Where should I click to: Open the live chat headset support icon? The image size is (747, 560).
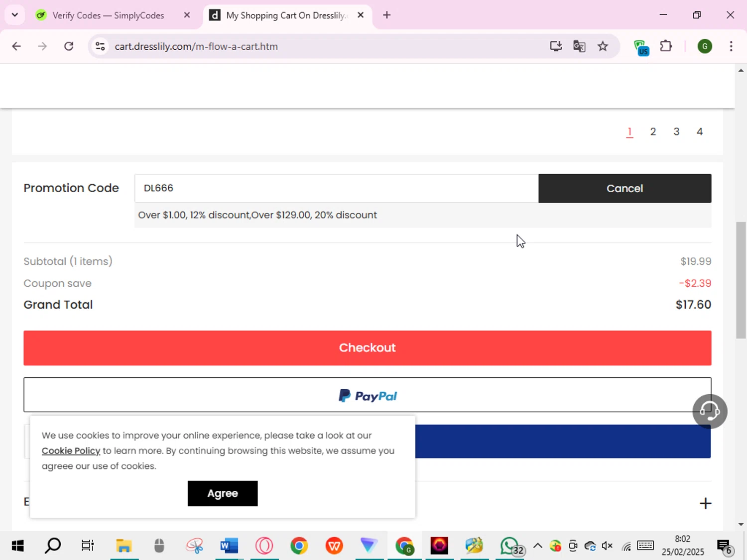710,411
